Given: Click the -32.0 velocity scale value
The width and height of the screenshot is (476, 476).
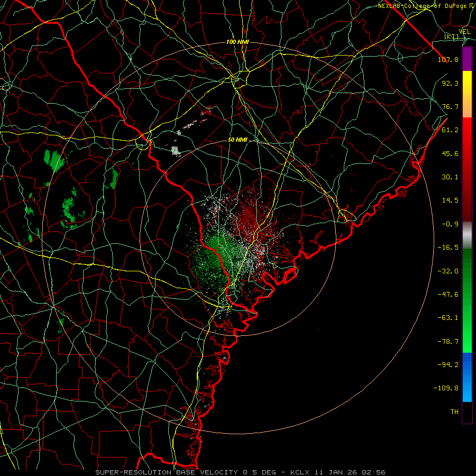Looking at the screenshot, I should tap(448, 271).
